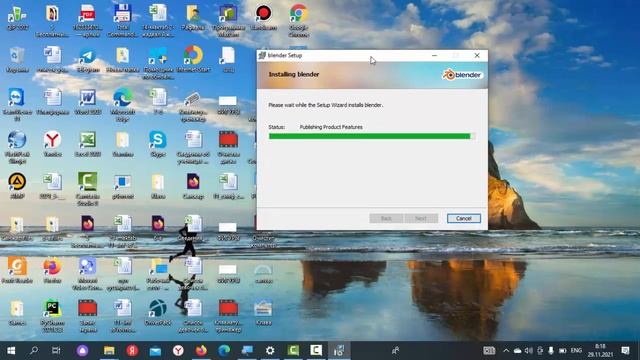This screenshot has width=640, height=360.
Task: Open the clock and date in taskbar
Action: click(600, 351)
